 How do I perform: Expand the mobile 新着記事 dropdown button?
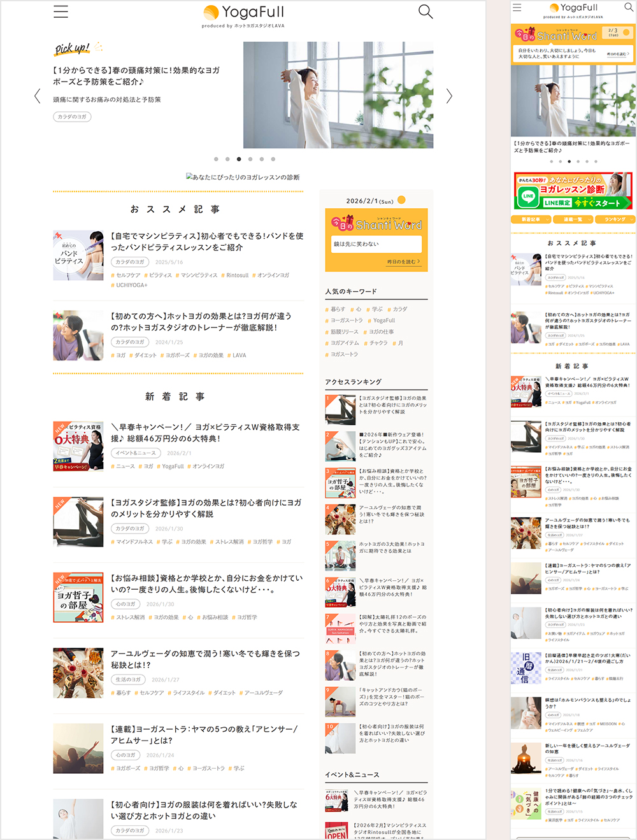pos(531,219)
